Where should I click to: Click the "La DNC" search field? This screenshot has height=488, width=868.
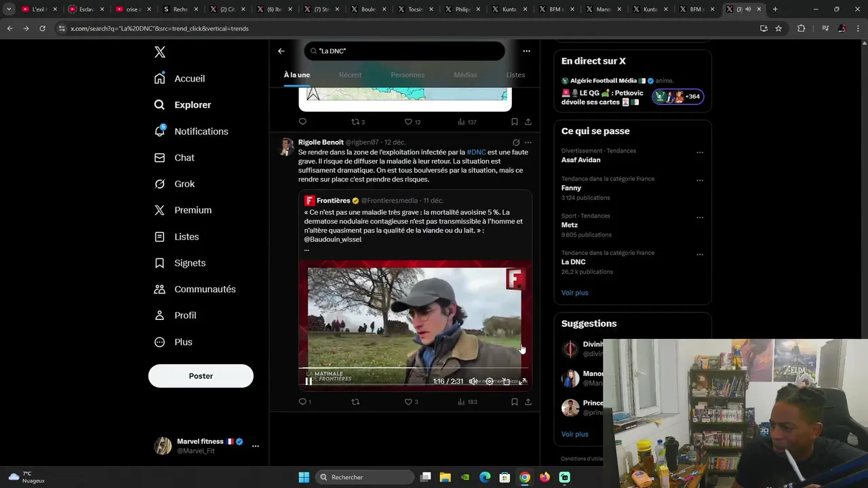[405, 51]
